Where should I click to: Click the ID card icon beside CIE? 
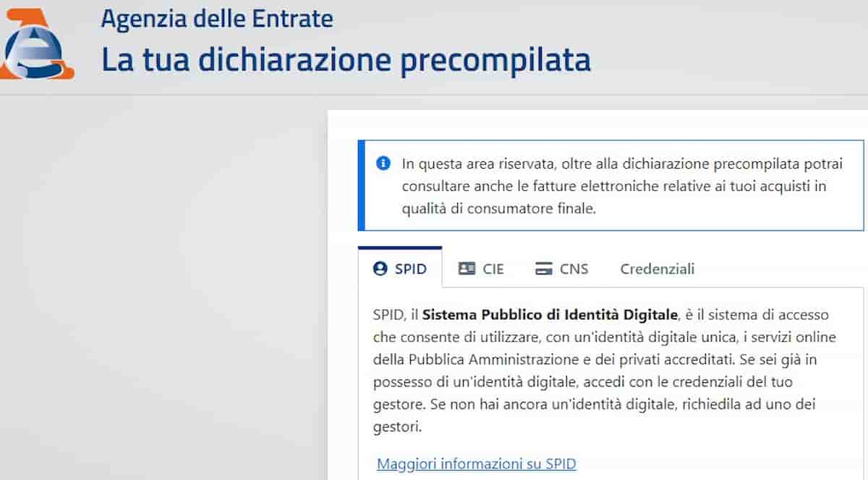[465, 268]
